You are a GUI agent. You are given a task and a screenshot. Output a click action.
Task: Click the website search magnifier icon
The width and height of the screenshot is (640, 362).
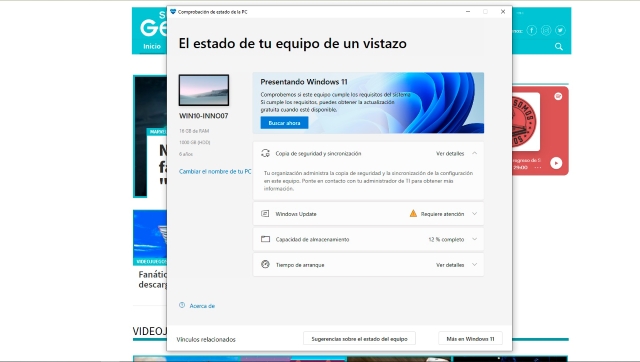click(559, 47)
